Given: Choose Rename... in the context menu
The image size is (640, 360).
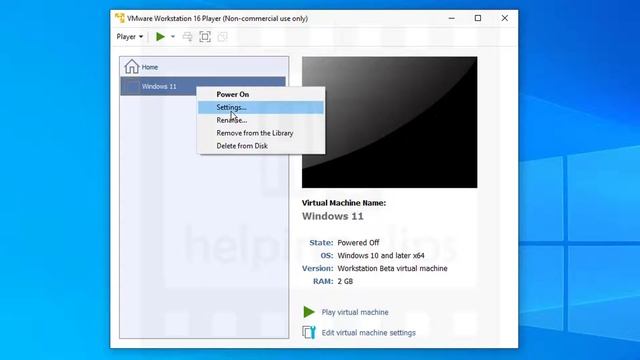Looking at the screenshot, I should [x=261, y=120].
